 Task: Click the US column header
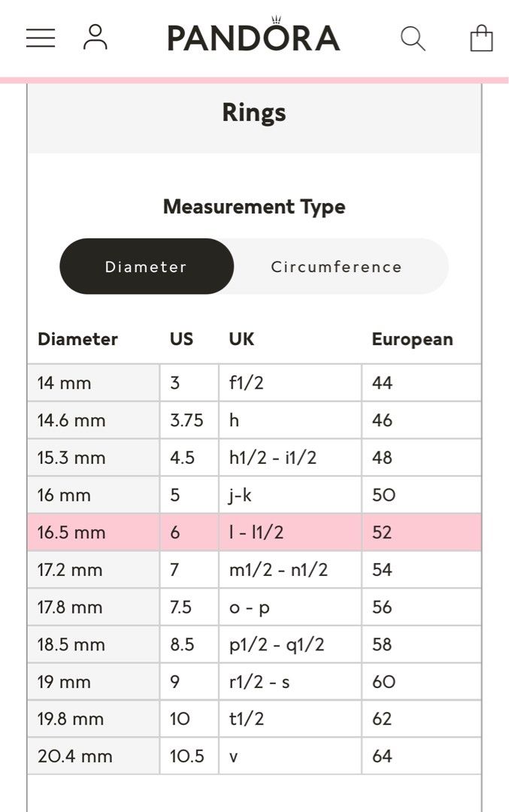181,339
